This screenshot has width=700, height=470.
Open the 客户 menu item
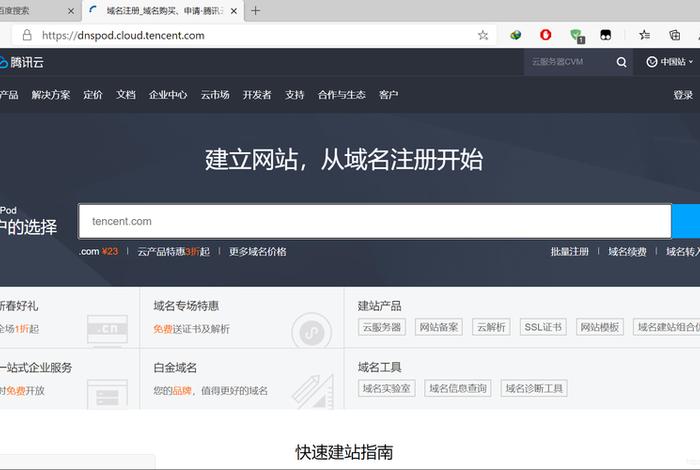point(388,95)
